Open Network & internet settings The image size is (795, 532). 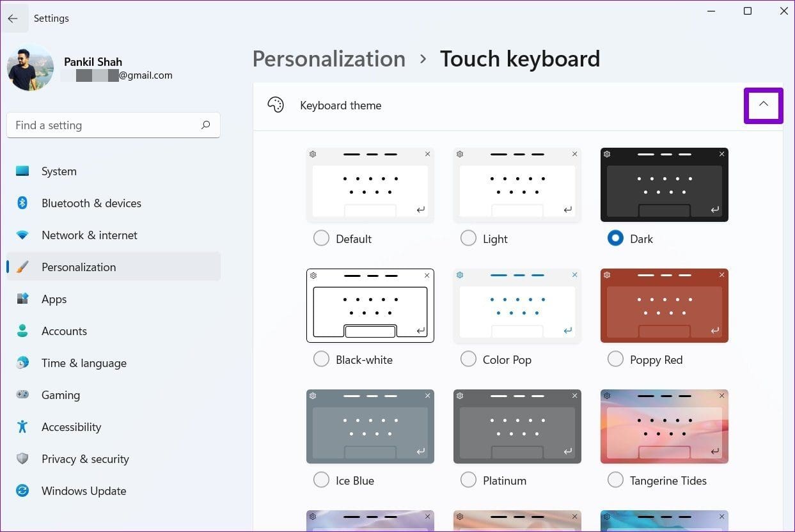[x=89, y=235]
